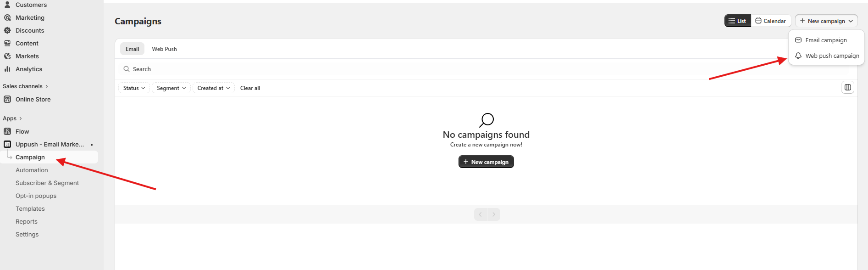Click the Uppush app icon in sidebar
868x270 pixels.
pyautogui.click(x=7, y=144)
